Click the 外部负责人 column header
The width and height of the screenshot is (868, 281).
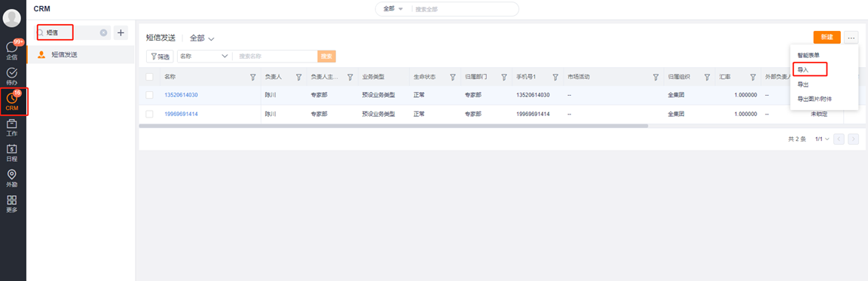tap(778, 77)
